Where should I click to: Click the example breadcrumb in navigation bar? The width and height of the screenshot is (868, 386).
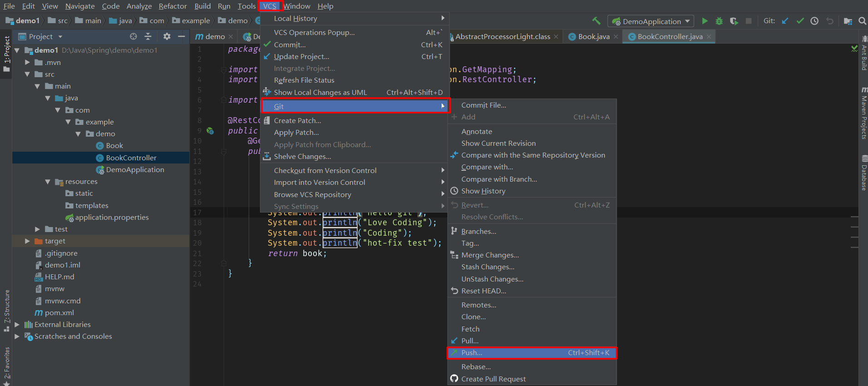(x=191, y=21)
